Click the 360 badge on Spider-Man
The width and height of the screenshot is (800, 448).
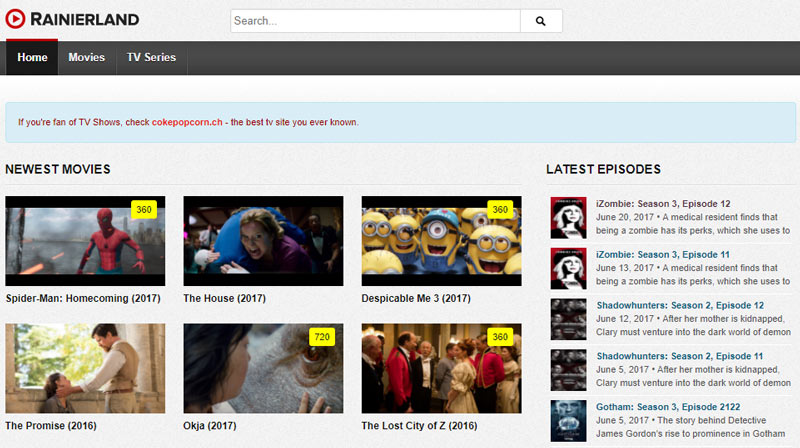(x=144, y=210)
